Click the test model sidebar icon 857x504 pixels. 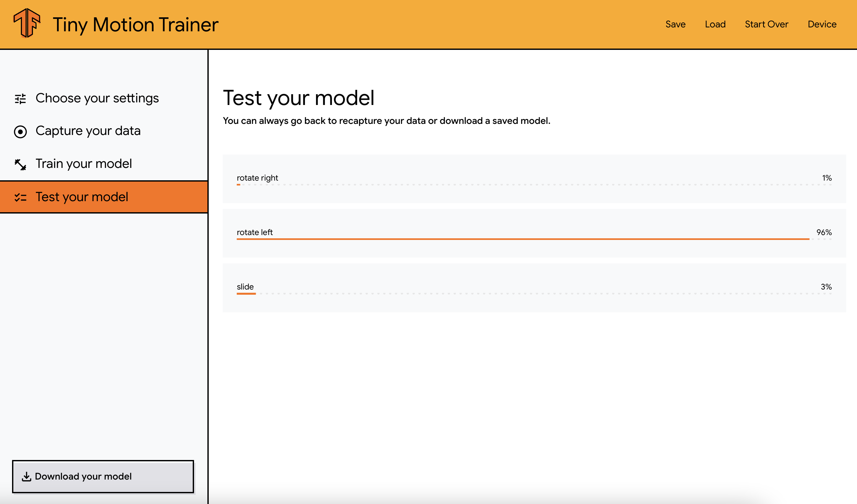click(21, 197)
